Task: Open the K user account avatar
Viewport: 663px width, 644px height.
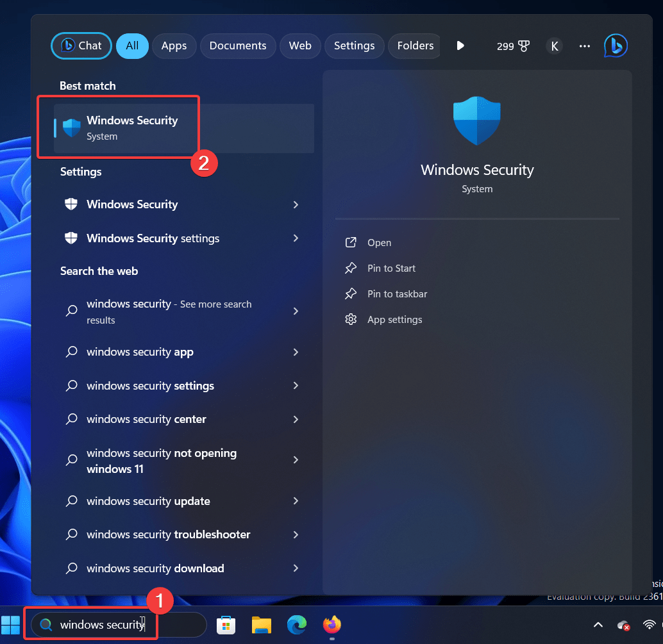Action: pyautogui.click(x=554, y=46)
